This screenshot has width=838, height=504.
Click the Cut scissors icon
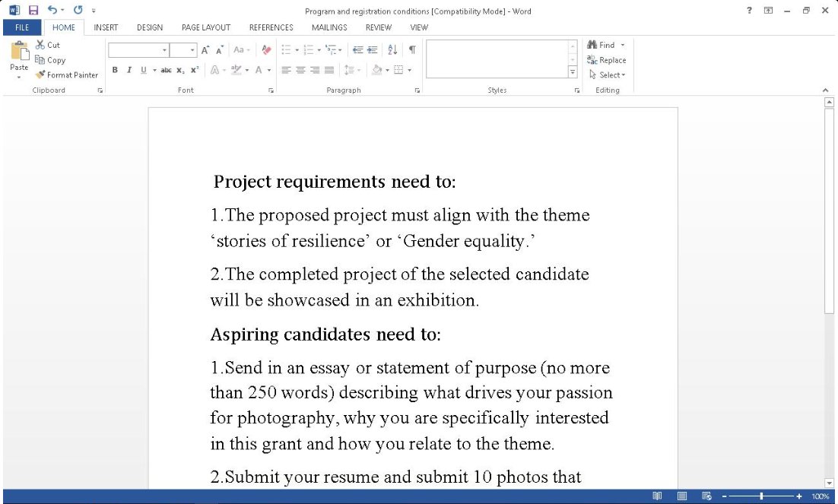point(40,45)
